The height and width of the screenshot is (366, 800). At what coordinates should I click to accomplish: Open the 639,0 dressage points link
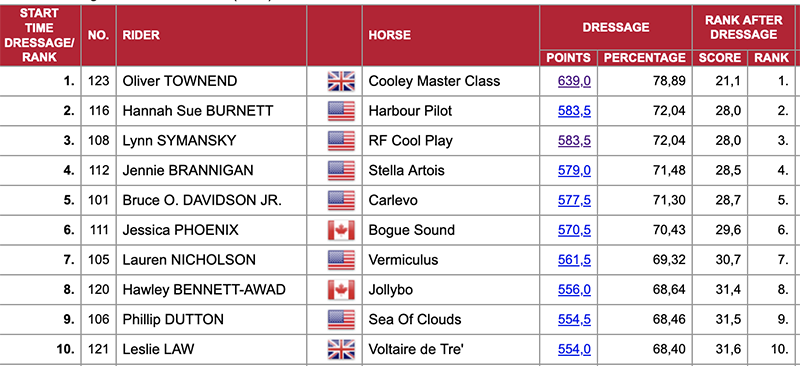574,81
